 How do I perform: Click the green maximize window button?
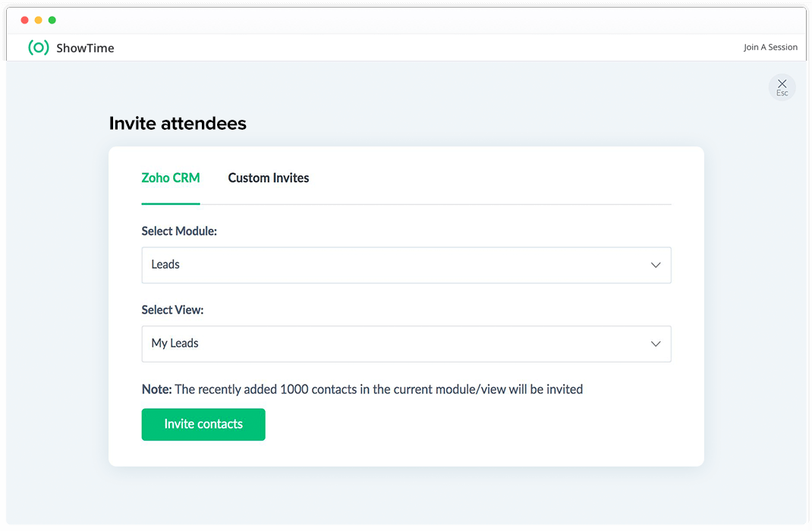click(x=52, y=20)
